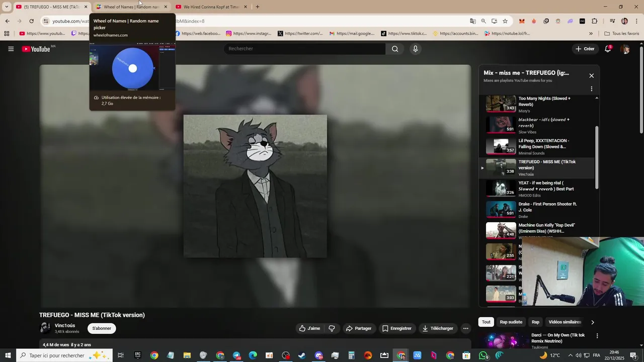Bookmark this page with star icon
The image size is (644, 362).
[x=505, y=21]
